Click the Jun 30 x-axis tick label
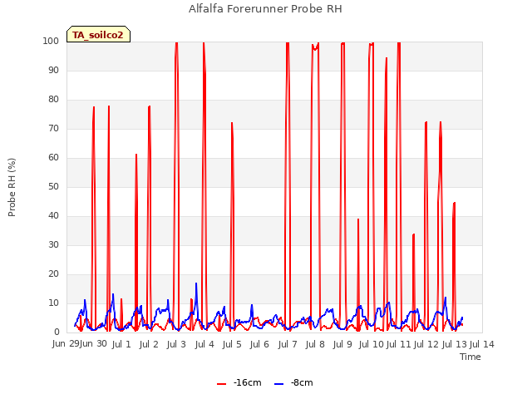This screenshot has height=399, width=532. (x=93, y=344)
